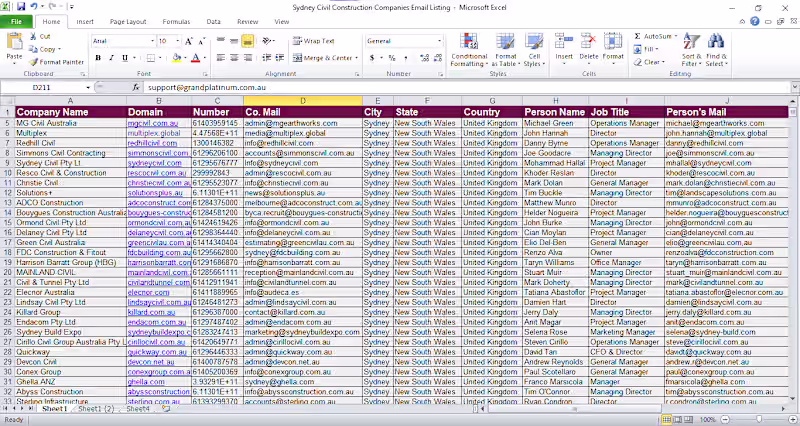Apply the red Font Color
Viewport: 800px width, 426px height.
click(195, 58)
